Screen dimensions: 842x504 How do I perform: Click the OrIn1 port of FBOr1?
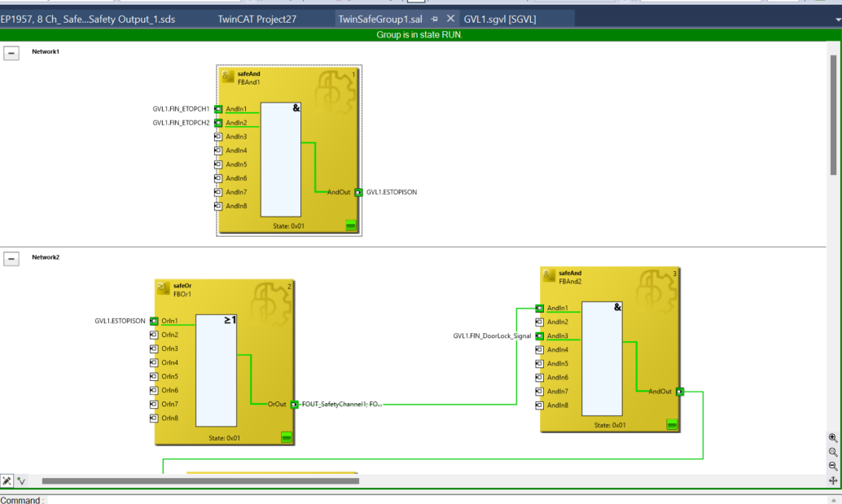pos(154,321)
